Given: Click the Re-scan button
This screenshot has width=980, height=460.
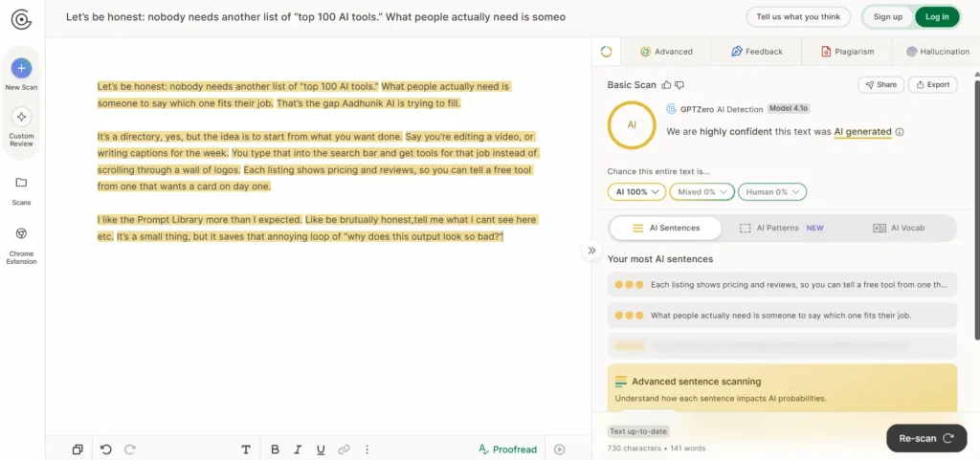Looking at the screenshot, I should 926,438.
